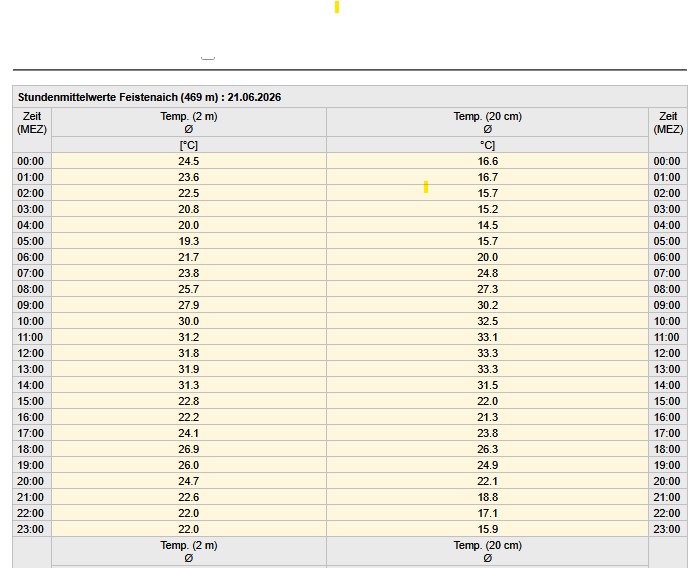This screenshot has height=568, width=694.
Task: Select the 2 m value 22.0 at 22:00
Action: 189,513
